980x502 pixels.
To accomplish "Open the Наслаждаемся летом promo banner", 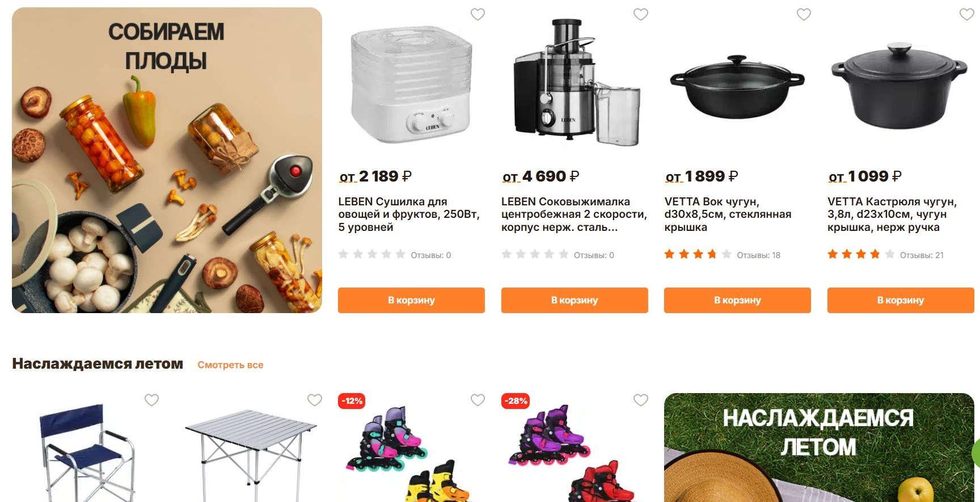I will (x=819, y=448).
